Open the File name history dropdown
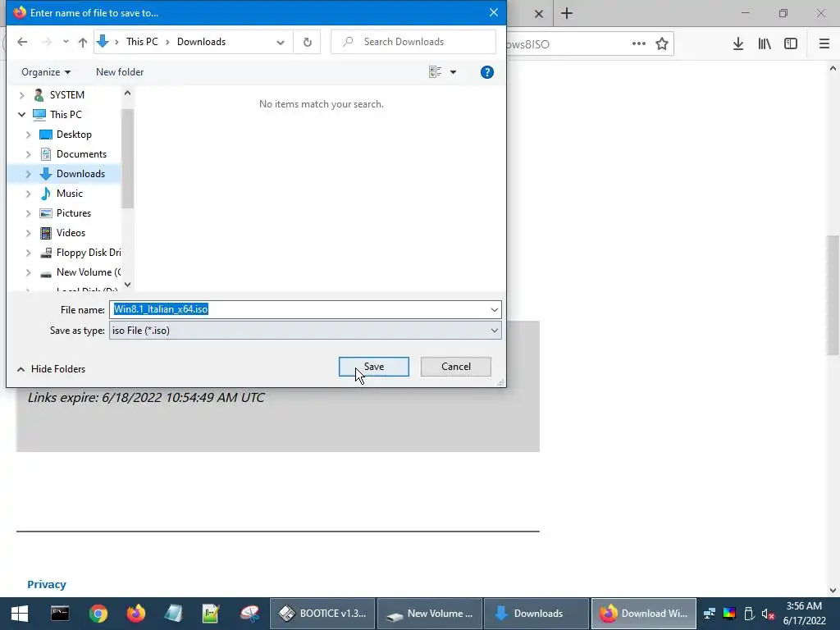This screenshot has height=630, width=840. coord(495,309)
